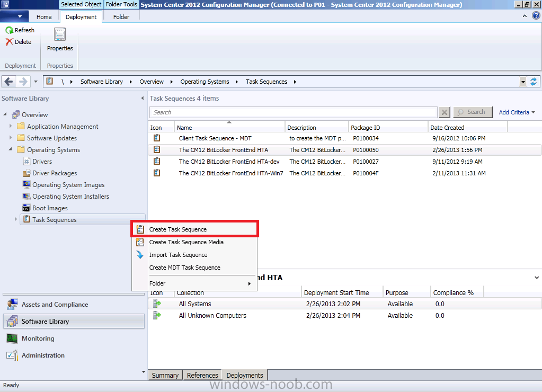Expand the navigation pane overflow arrow
The width and height of the screenshot is (542, 392).
click(x=144, y=372)
